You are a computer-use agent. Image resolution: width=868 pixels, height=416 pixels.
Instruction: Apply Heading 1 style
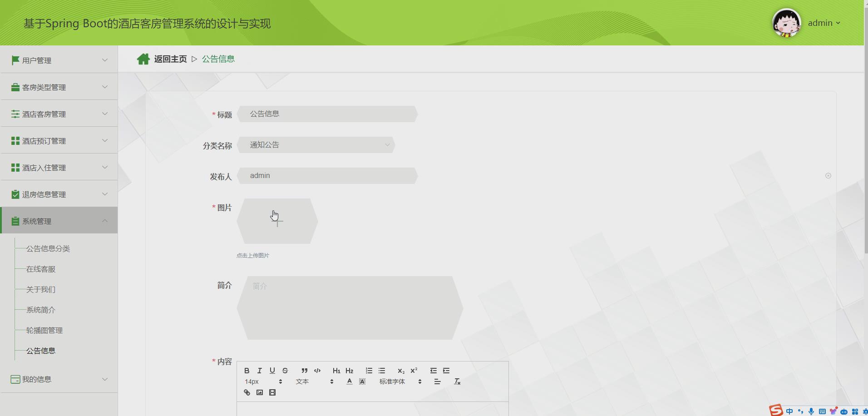(x=336, y=371)
